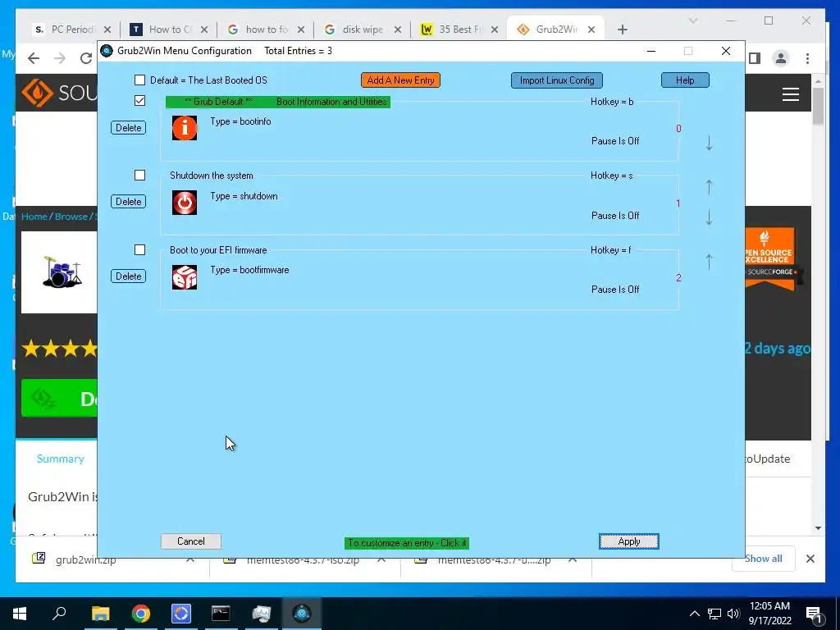Close the downloads bar
Screen dimensions: 840x630
810,559
